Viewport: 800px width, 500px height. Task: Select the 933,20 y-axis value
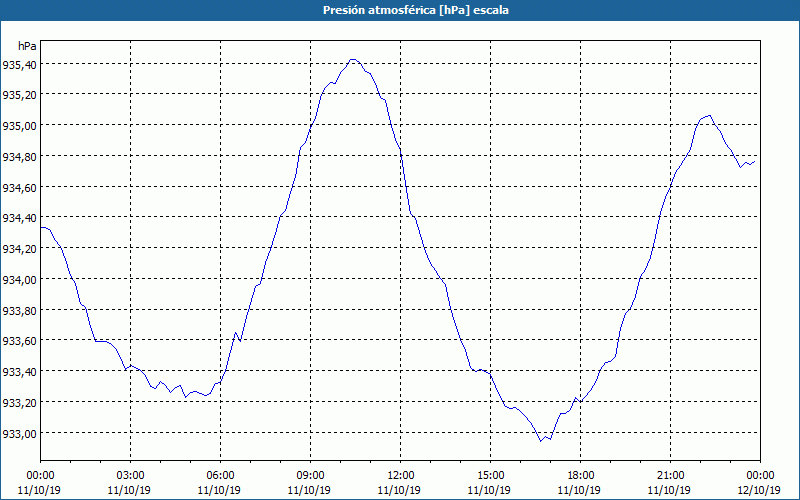point(19,403)
